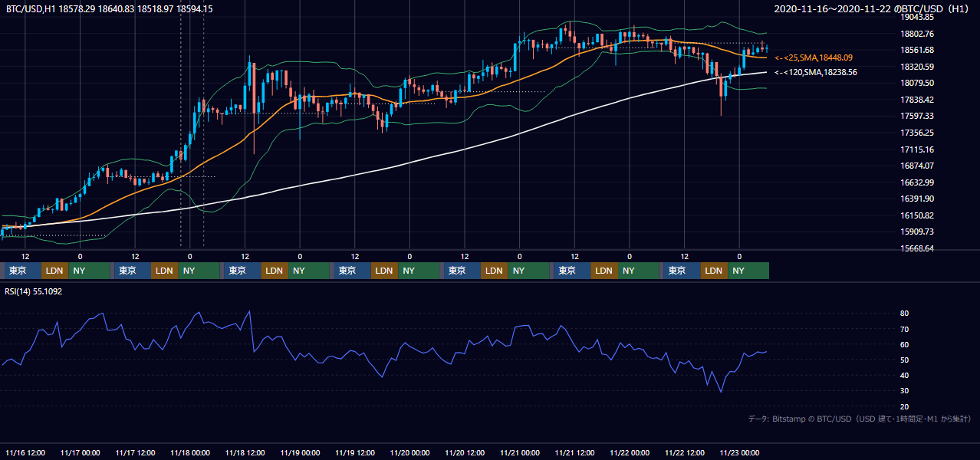Screen dimensions: 980x460
Task: Click the RSI 30 level label
Action: pyautogui.click(x=904, y=391)
